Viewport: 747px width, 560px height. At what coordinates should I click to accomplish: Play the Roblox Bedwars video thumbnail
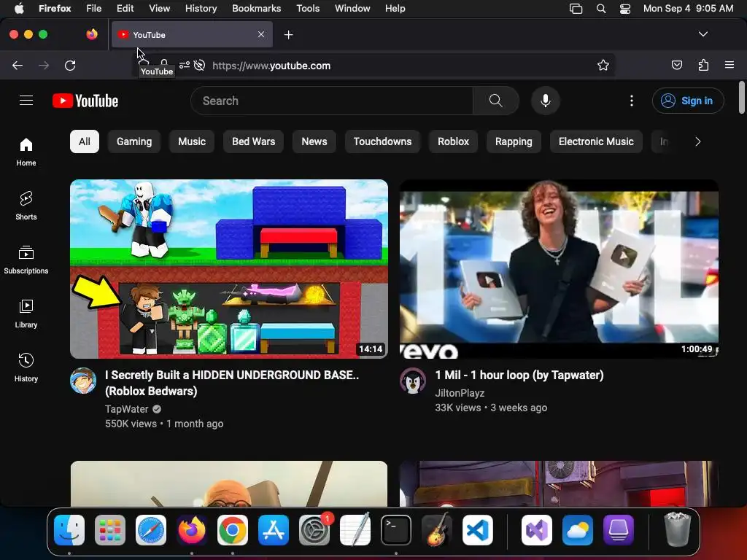228,268
